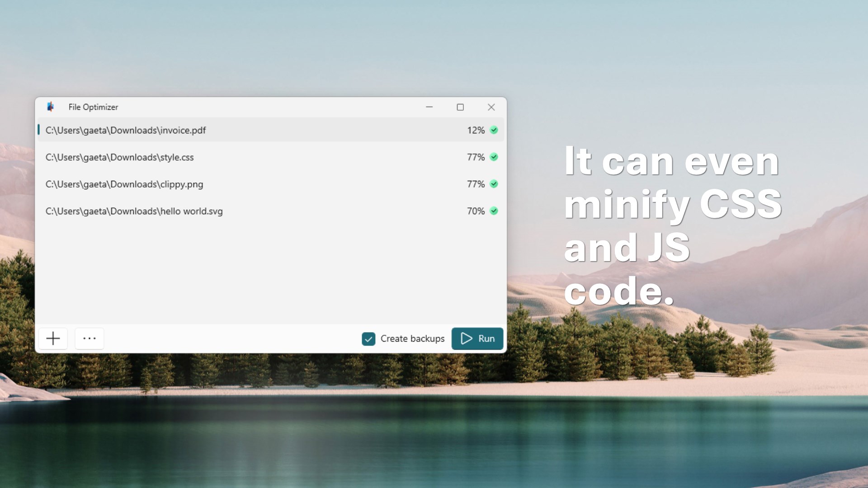Run the file optimization
This screenshot has height=488, width=868.
coord(477,338)
